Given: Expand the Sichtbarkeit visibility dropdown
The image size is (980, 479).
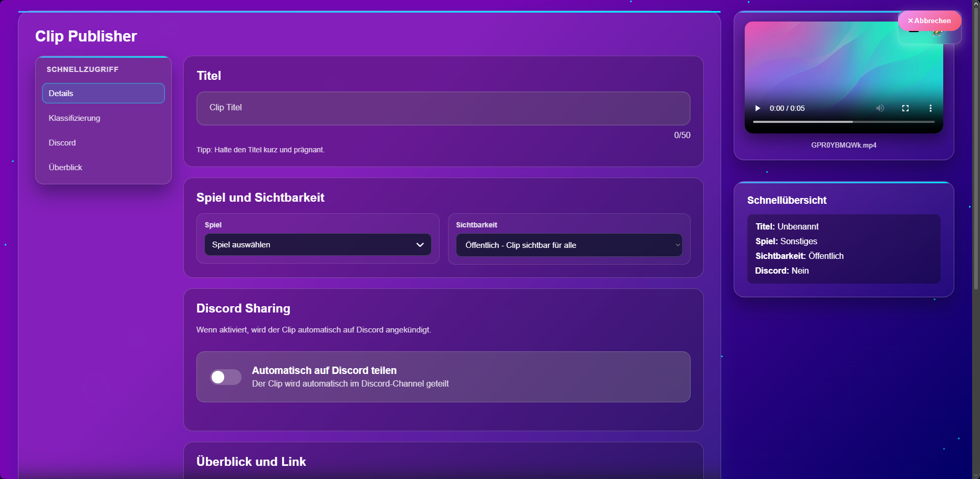Looking at the screenshot, I should 569,245.
